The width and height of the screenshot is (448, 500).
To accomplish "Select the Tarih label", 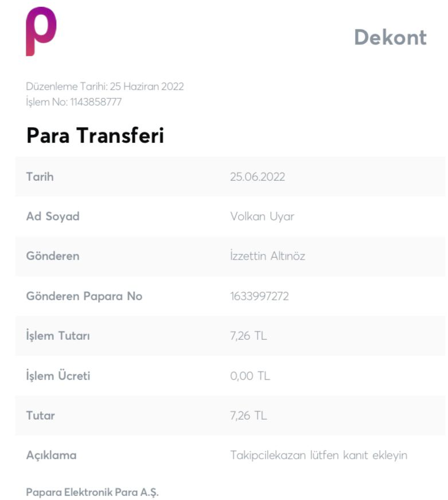I will [x=40, y=177].
